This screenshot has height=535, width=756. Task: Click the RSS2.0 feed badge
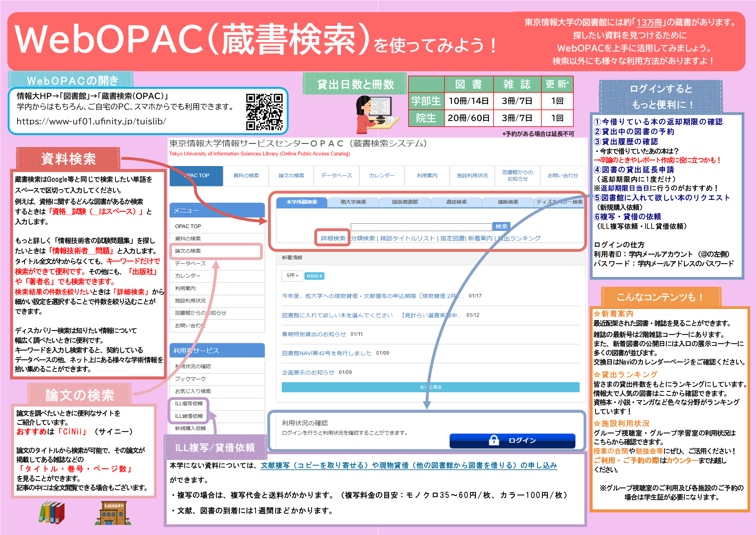[x=314, y=276]
